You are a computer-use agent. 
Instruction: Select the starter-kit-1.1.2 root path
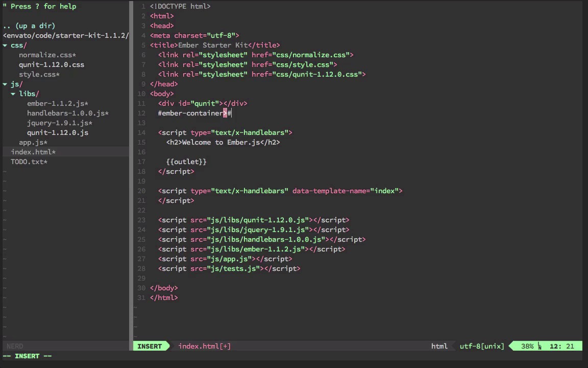point(66,36)
